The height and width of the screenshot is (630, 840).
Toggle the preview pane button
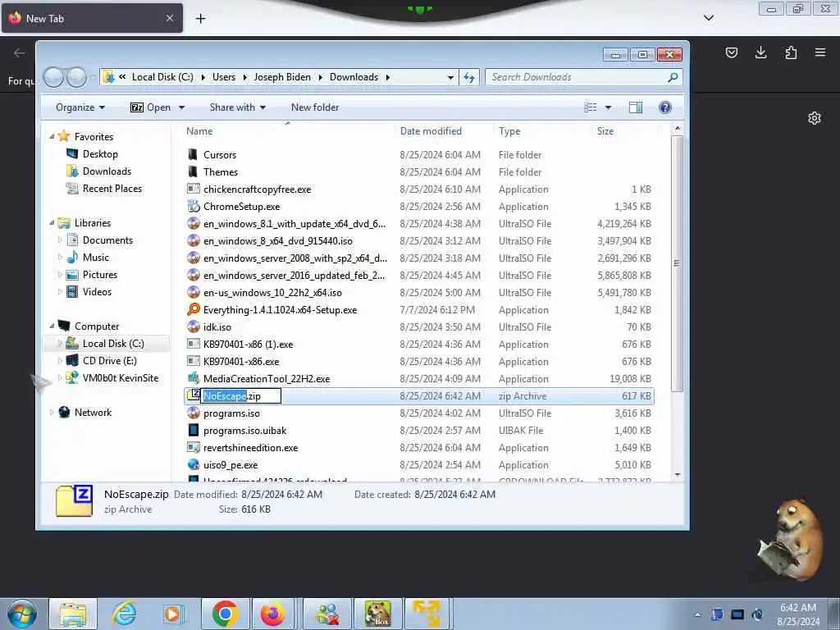point(636,107)
